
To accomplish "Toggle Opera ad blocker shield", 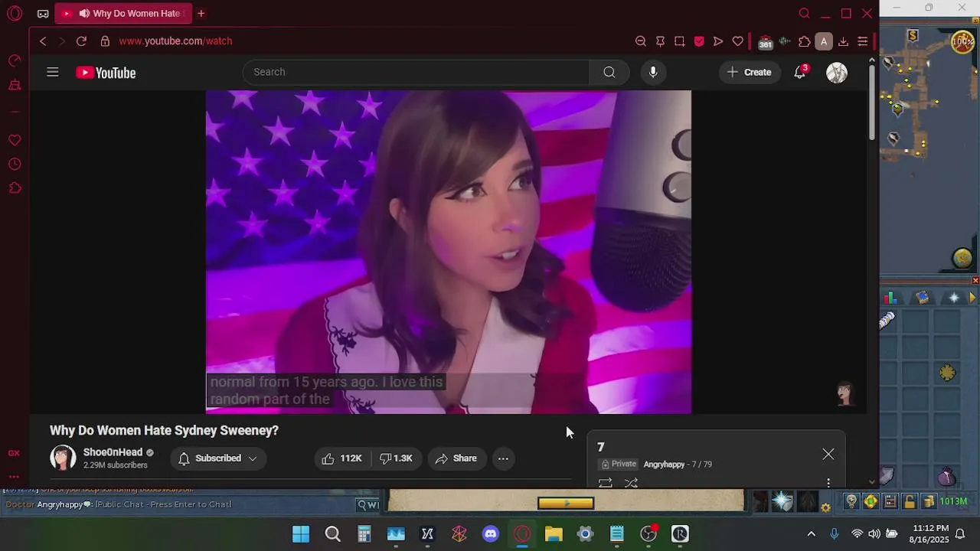I will 699,41.
